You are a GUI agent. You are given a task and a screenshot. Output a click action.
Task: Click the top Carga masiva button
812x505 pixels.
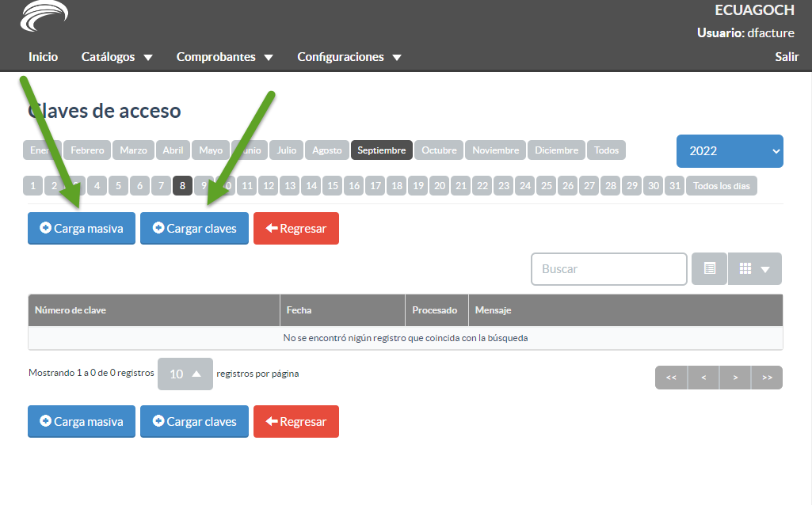(82, 229)
